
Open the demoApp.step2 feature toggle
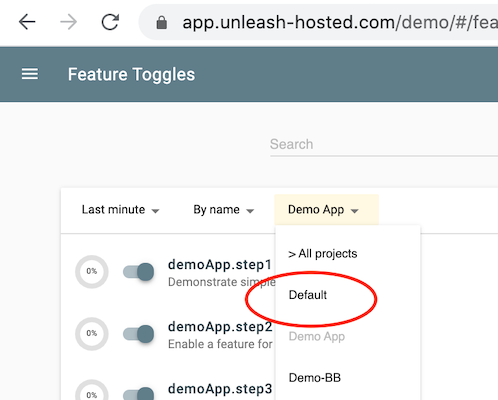click(x=220, y=327)
